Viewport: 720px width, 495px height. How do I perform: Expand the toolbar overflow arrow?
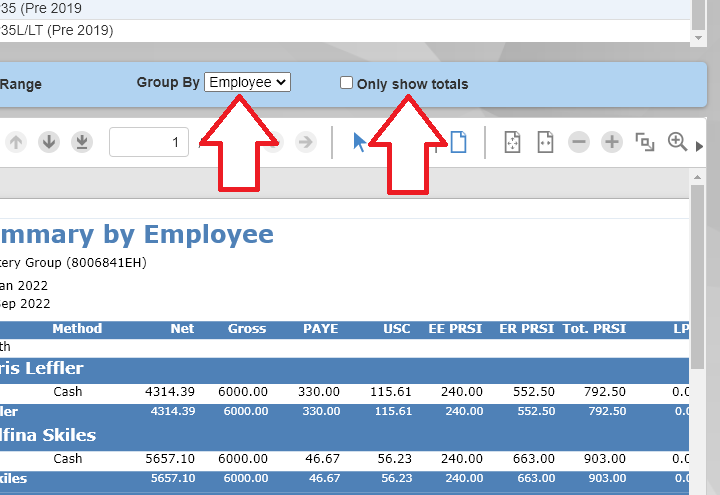[700, 146]
